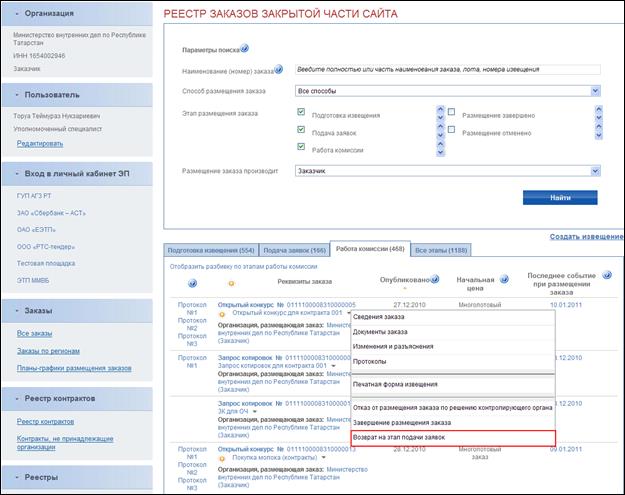Click Редактировать link under user

coord(40,143)
